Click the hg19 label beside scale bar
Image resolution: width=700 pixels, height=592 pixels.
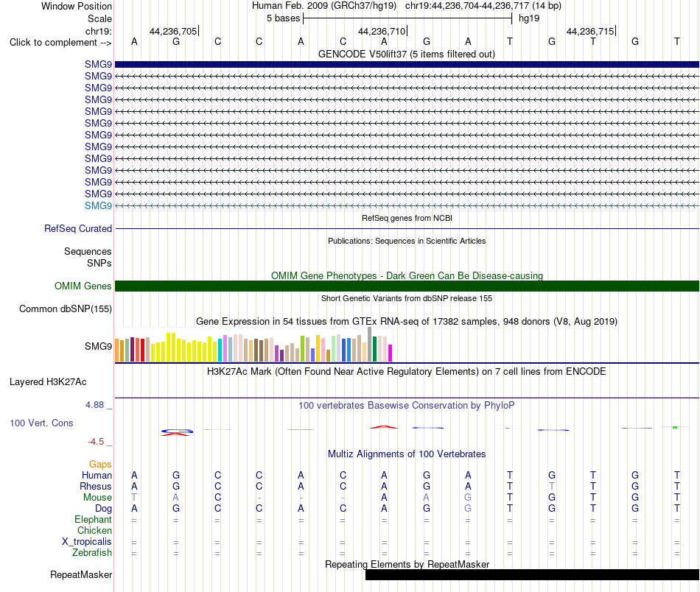(x=529, y=18)
